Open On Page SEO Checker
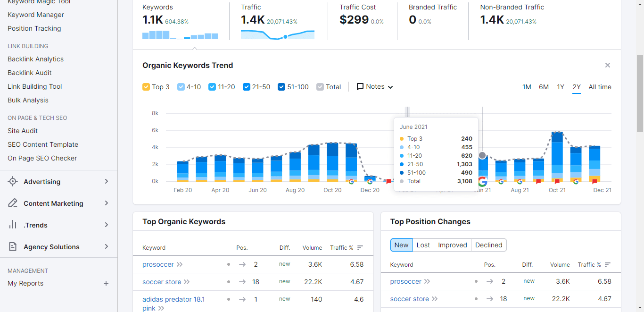The height and width of the screenshot is (312, 644). [42, 158]
